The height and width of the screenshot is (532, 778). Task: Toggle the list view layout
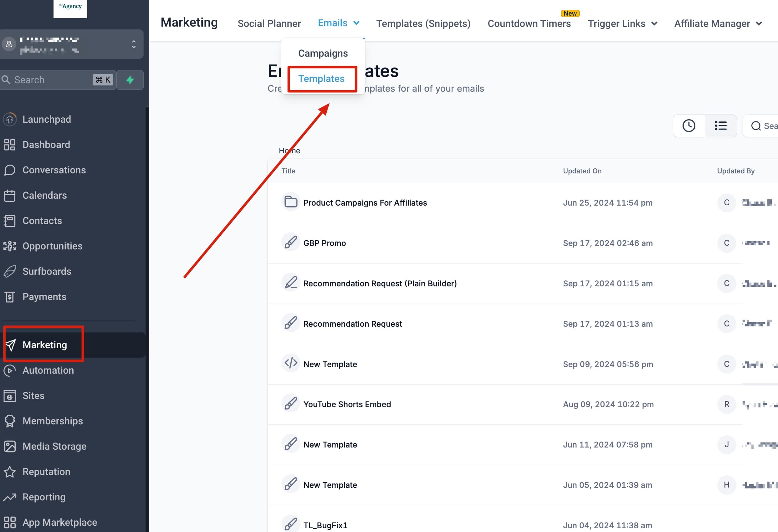pyautogui.click(x=721, y=125)
